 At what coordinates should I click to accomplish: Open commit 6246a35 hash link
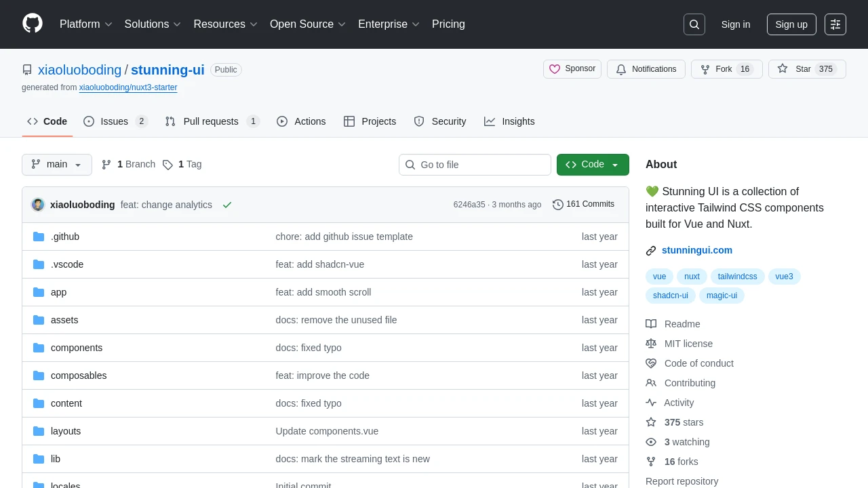tap(469, 205)
